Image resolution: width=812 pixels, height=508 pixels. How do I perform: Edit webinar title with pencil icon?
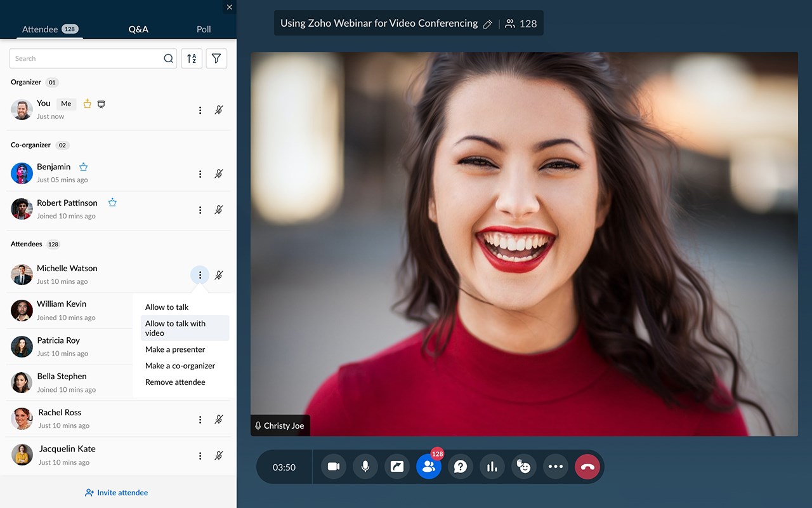coord(488,24)
